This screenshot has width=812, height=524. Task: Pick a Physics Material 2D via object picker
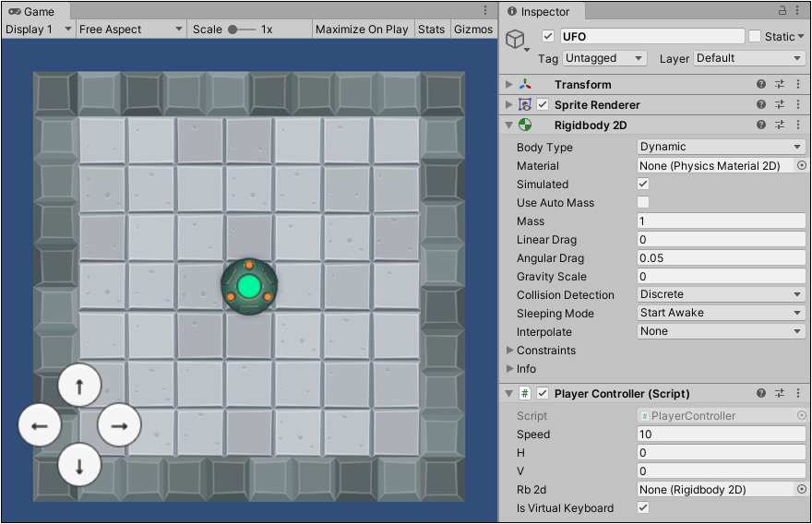coord(801,166)
